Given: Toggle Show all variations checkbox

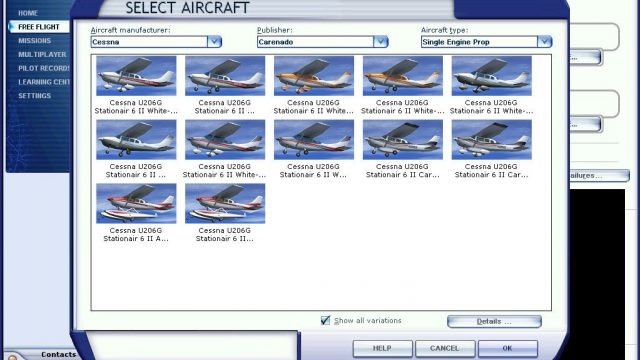Looking at the screenshot, I should [325, 320].
